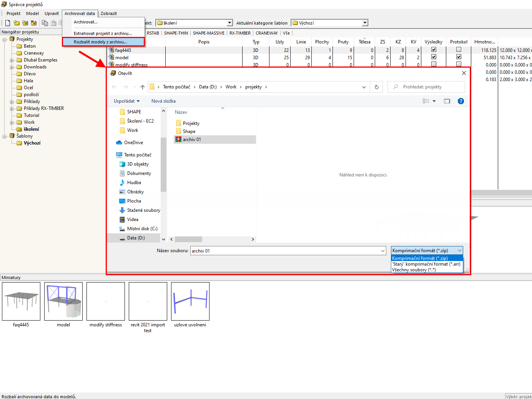Screen dimensions: 532x399
Task: Go up one folder level in dialog
Action: 143,87
